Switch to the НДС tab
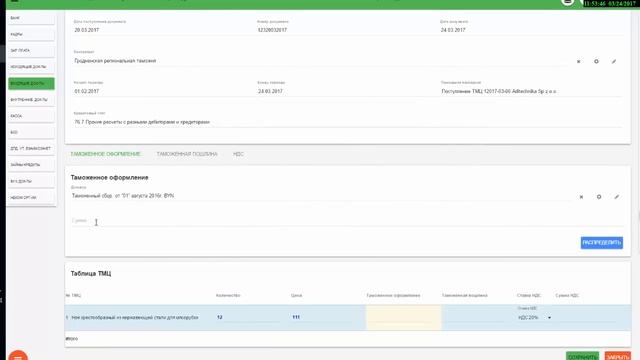 [238, 154]
